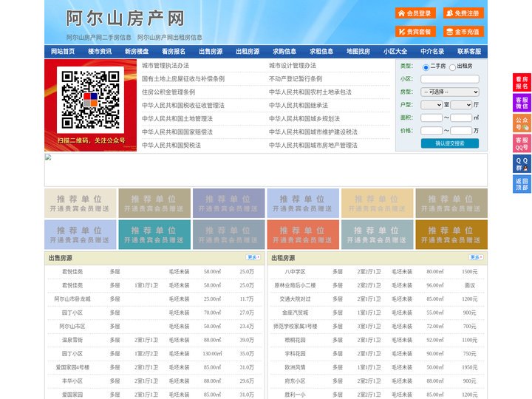The width and height of the screenshot is (532, 399).
Task: Click the golden-brown 推荐单位 banner
Action: pos(451,234)
